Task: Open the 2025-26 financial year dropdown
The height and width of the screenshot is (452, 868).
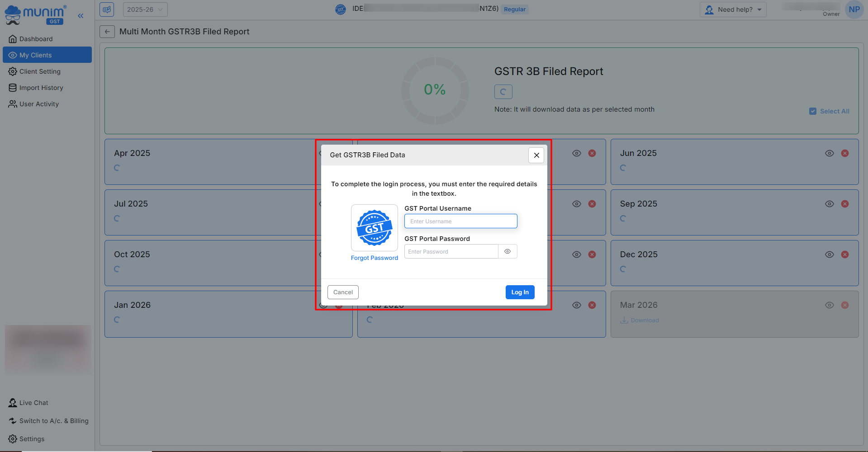Action: coord(145,9)
